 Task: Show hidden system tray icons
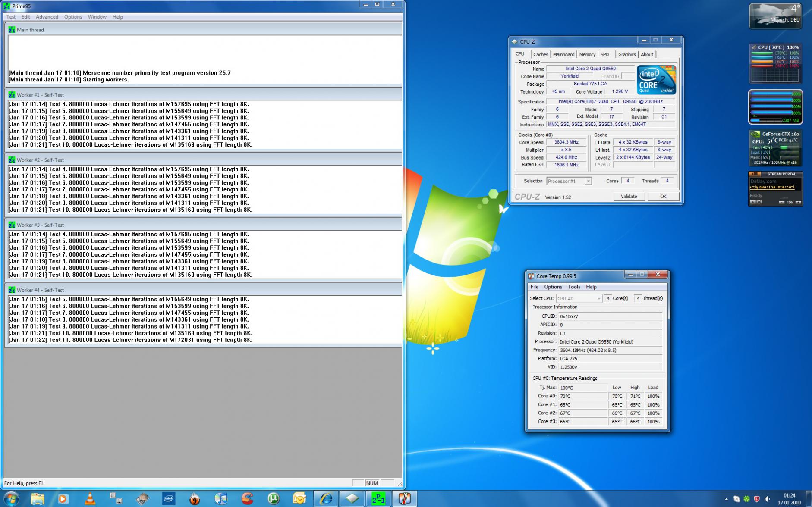coord(726,499)
